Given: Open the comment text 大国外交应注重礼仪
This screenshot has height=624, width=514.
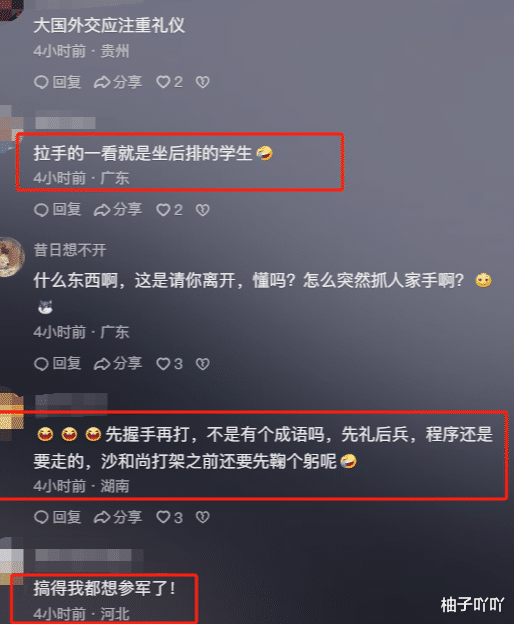Looking at the screenshot, I should coord(109,25).
